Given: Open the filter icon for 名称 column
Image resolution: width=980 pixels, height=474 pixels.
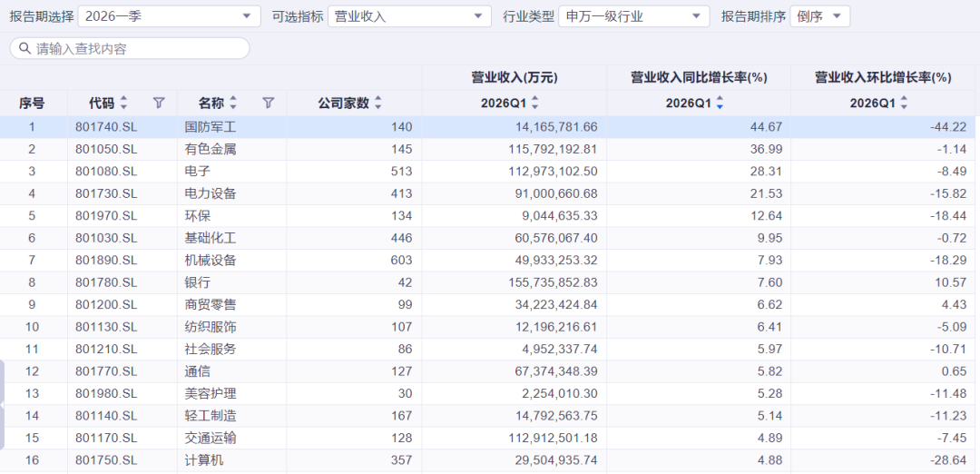Looking at the screenshot, I should [x=268, y=104].
